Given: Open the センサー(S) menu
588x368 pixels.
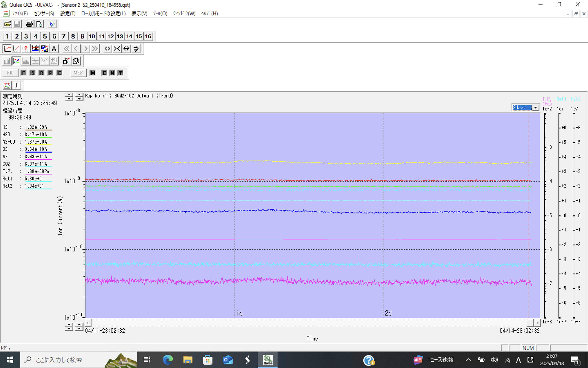Looking at the screenshot, I should (44, 13).
